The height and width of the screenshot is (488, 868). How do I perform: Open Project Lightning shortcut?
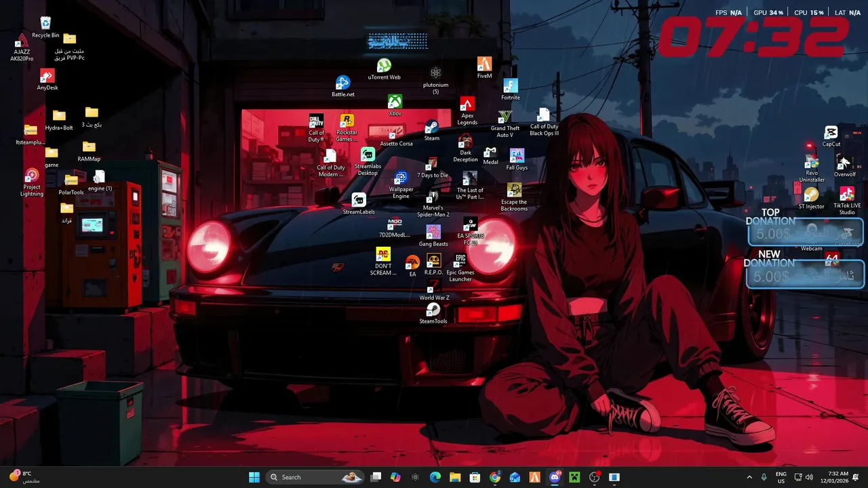31,182
